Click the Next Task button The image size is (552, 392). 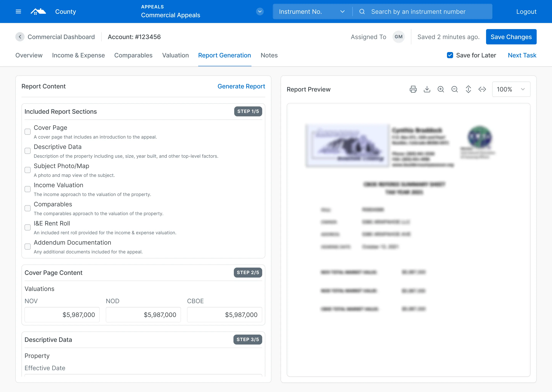pyautogui.click(x=522, y=55)
